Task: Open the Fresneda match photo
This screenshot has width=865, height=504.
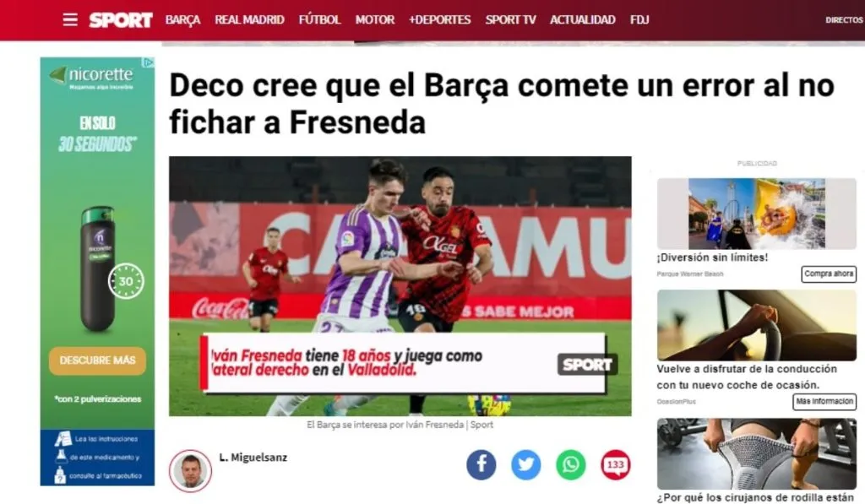Action: pyautogui.click(x=400, y=285)
